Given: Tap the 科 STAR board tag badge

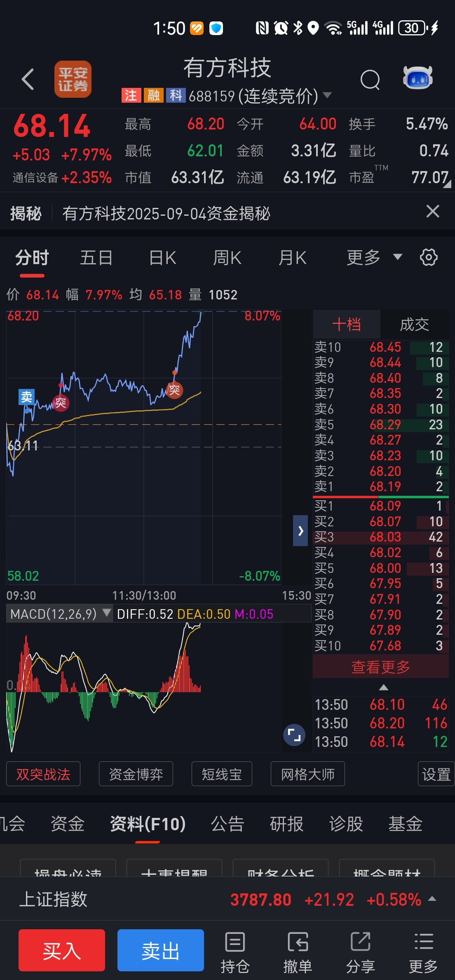Looking at the screenshot, I should click(176, 95).
